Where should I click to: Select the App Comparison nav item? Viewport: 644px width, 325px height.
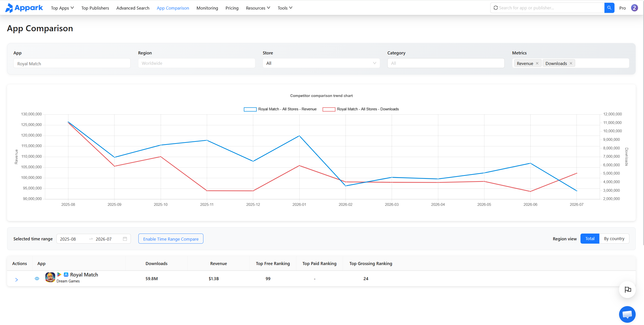point(173,8)
